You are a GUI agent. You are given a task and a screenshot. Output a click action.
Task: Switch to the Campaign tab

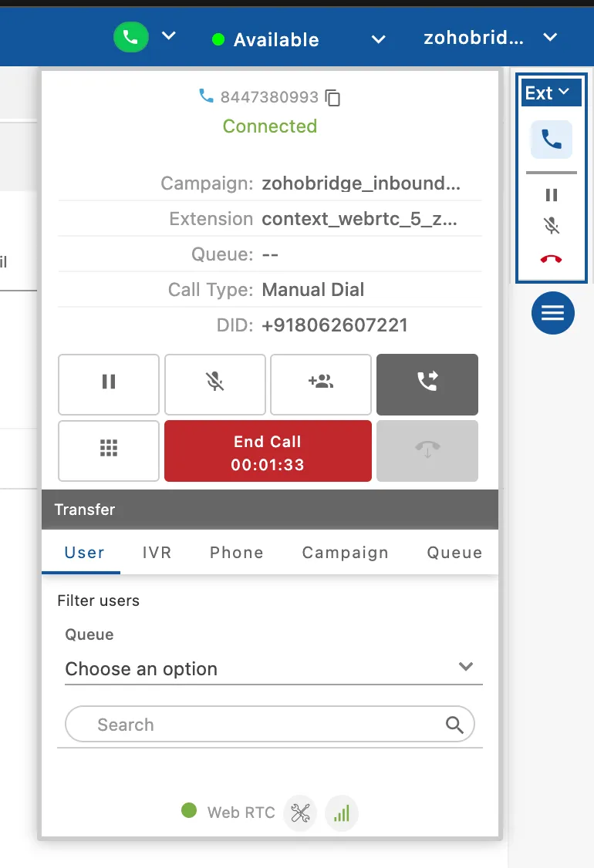[345, 553]
